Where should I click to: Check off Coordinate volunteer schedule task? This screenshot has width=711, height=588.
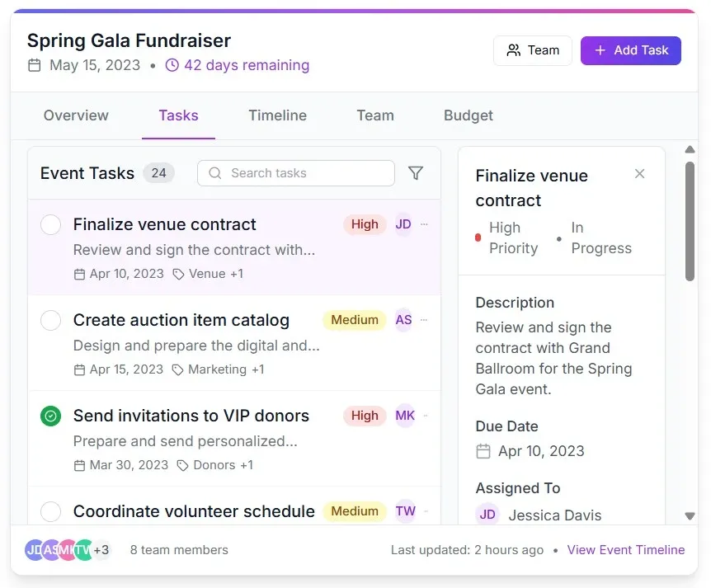tap(50, 512)
